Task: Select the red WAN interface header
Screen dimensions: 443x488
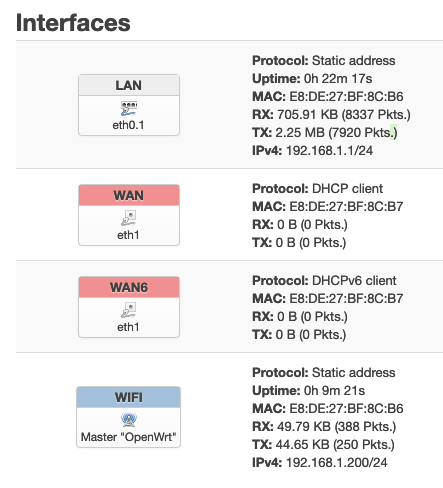Action: click(x=129, y=195)
